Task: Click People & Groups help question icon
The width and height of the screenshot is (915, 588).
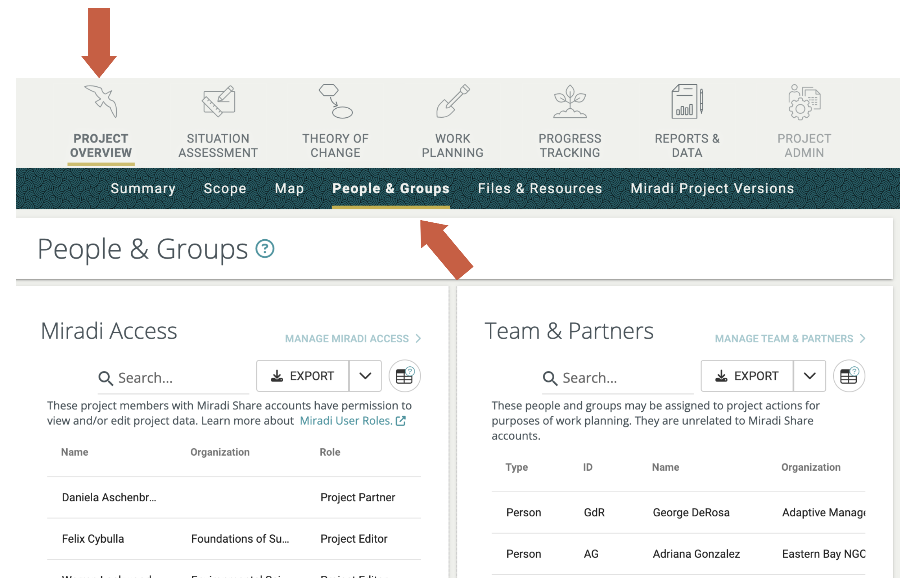Action: pos(265,249)
